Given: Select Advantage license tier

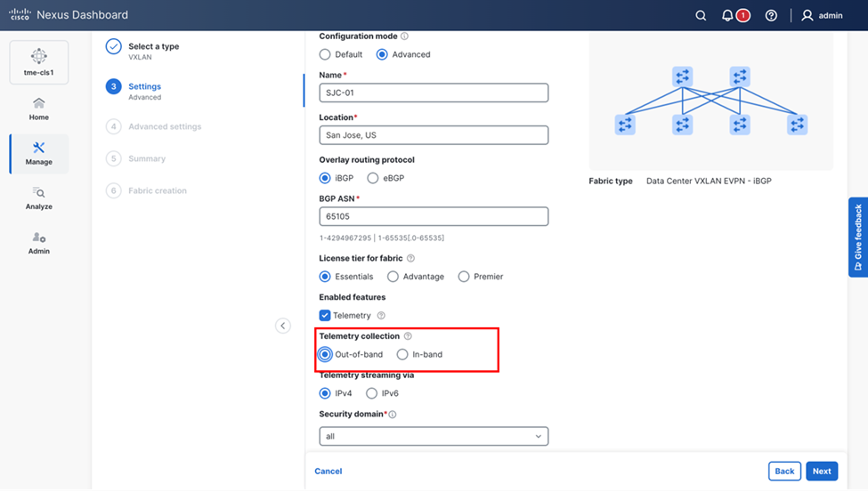Looking at the screenshot, I should [x=393, y=277].
